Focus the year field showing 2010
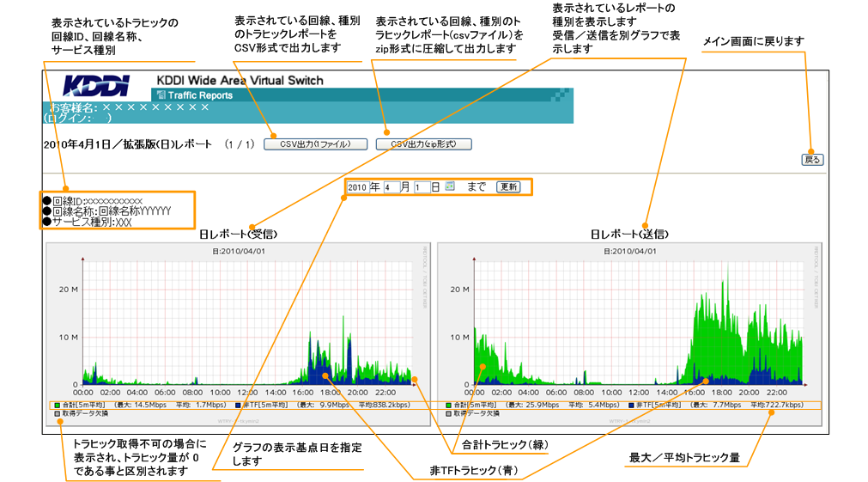 tap(358, 187)
